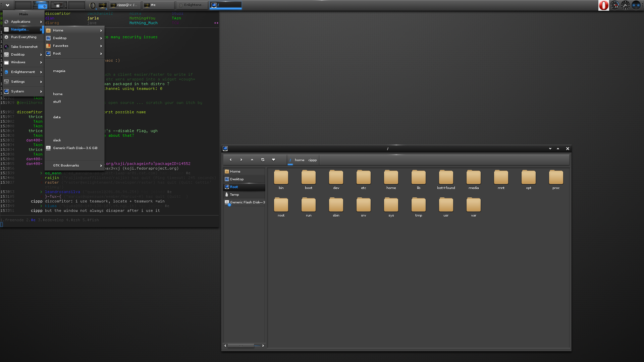The height and width of the screenshot is (362, 644).
Task: Select Take Screenshot from the main menu
Action: tap(23, 47)
